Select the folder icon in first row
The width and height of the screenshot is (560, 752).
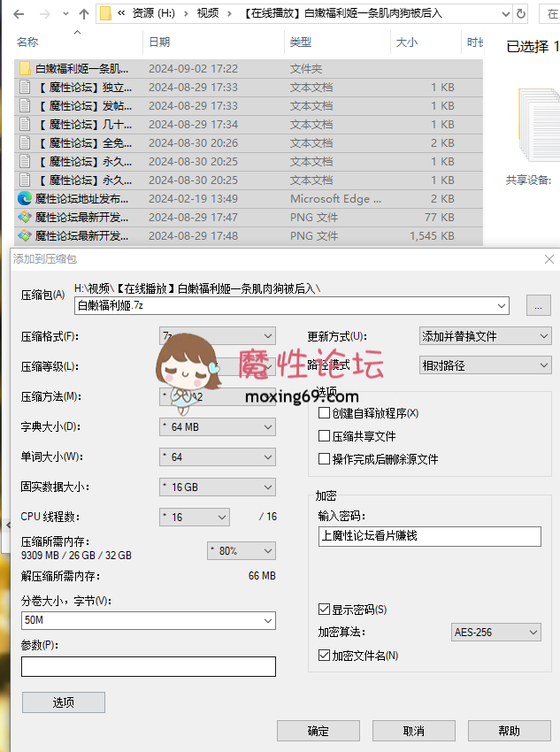click(25, 69)
